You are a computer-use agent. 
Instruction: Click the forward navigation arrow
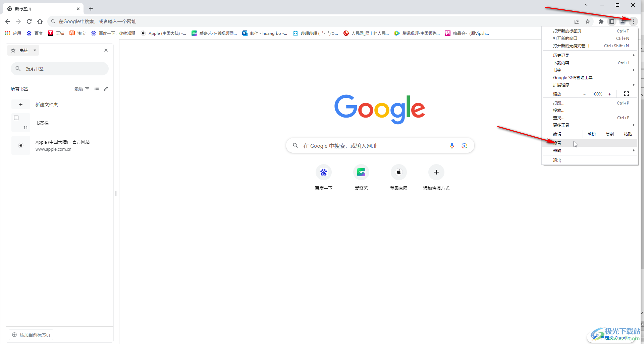pyautogui.click(x=18, y=21)
